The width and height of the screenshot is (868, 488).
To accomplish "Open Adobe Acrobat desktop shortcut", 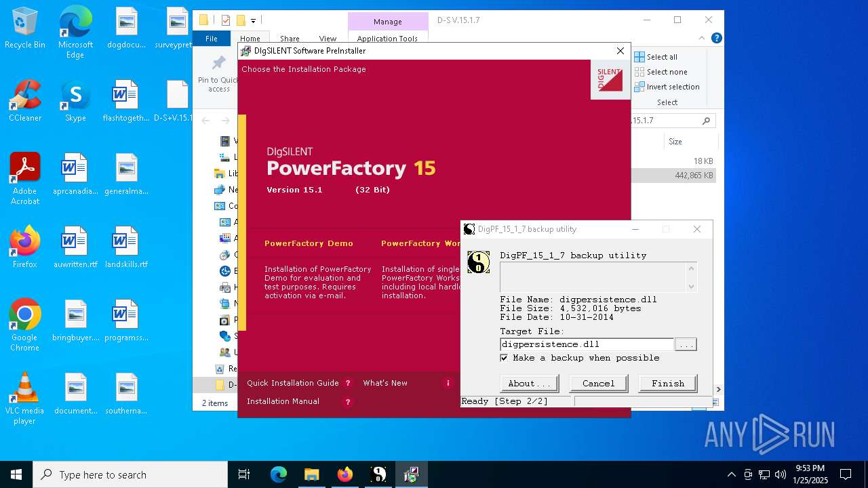I will click(x=25, y=178).
